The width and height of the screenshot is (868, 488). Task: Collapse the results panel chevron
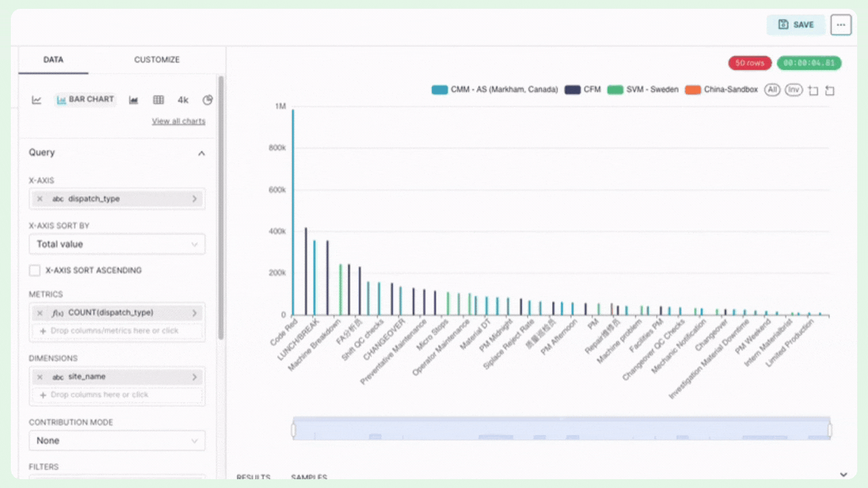(x=844, y=475)
